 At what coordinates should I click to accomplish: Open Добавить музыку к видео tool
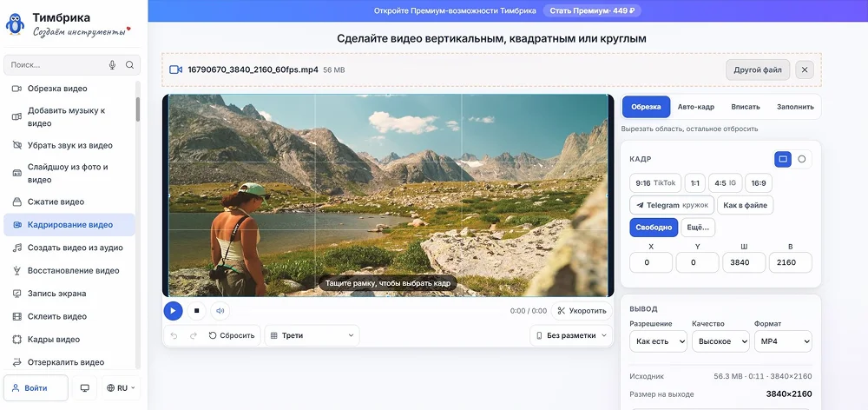69,117
